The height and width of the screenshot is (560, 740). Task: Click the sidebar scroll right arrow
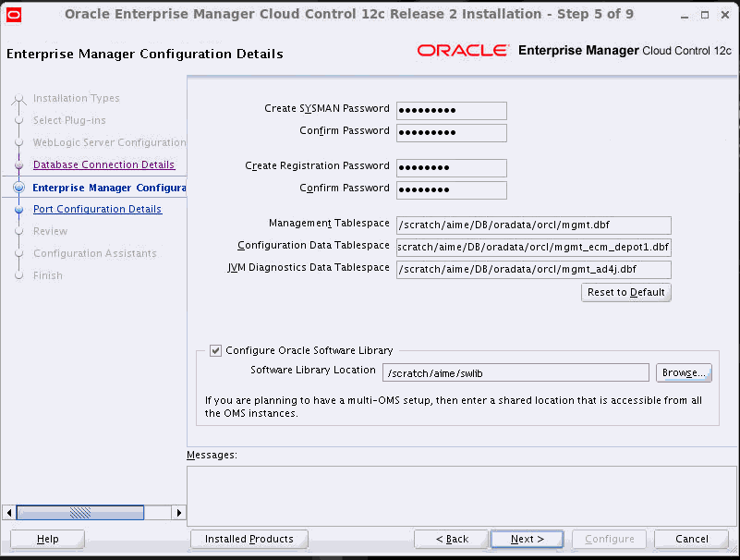click(x=179, y=513)
